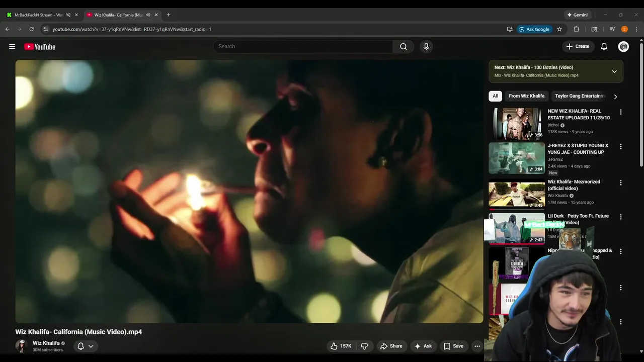Viewport: 644px width, 362px height.
Task: Open Chrome profile avatar in toolbar
Action: [624, 29]
